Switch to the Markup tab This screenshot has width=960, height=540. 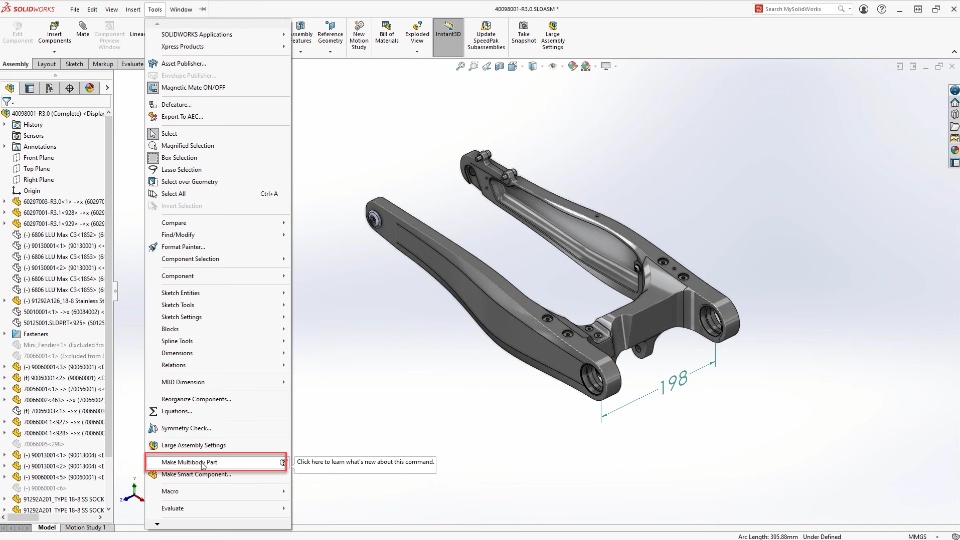[103, 64]
